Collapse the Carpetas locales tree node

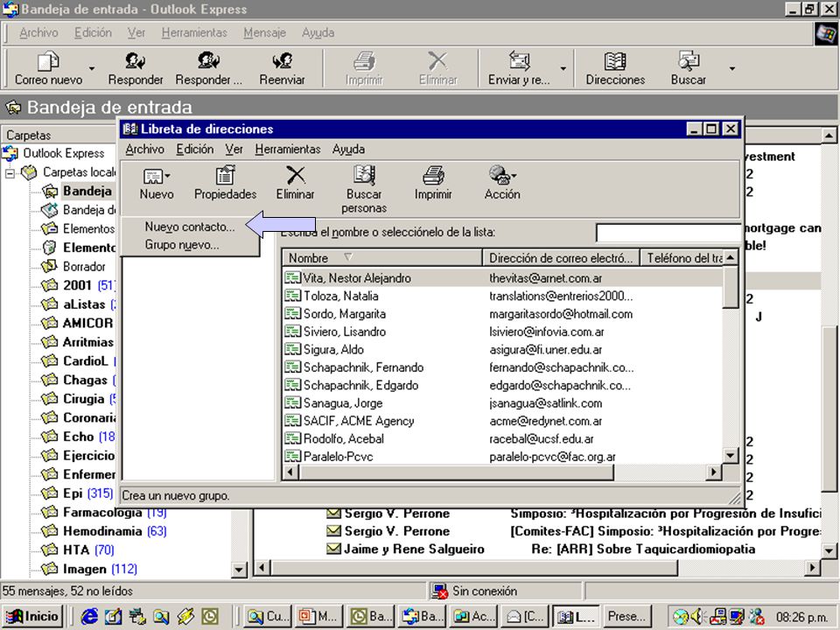(10, 173)
